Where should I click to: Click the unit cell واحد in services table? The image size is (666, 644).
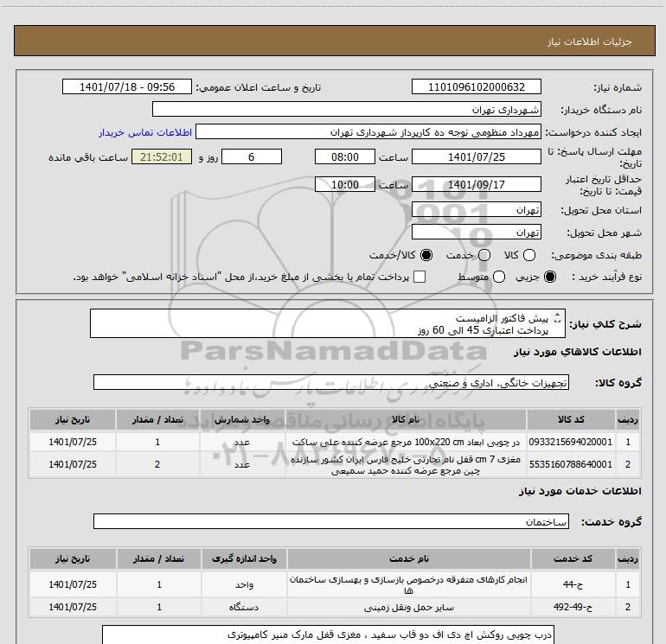click(244, 584)
